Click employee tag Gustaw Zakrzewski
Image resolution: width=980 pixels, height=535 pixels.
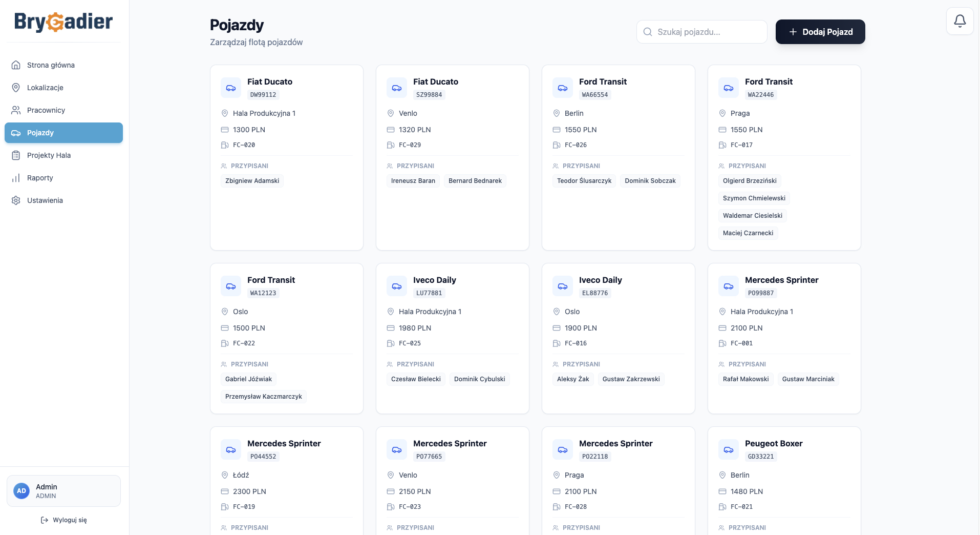click(x=631, y=379)
